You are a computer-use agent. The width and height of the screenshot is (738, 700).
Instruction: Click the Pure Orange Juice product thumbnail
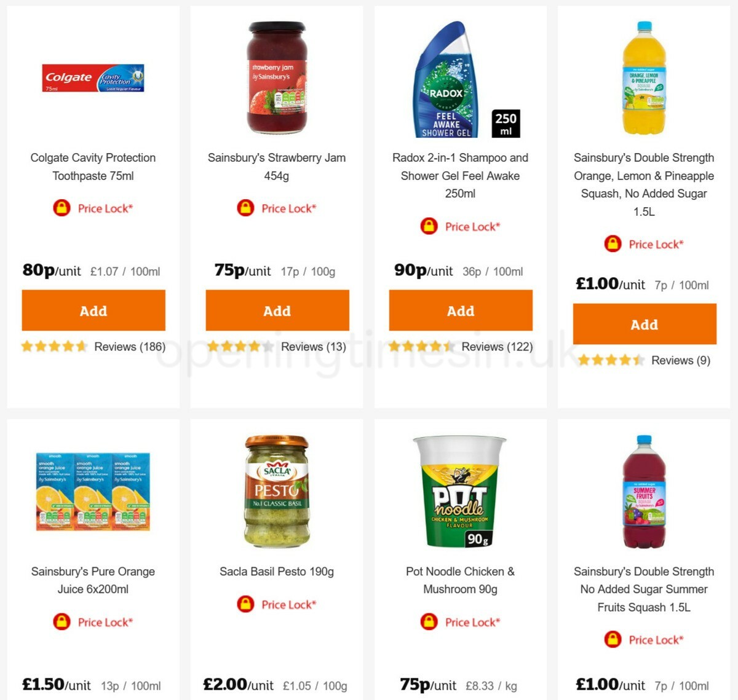tap(92, 492)
